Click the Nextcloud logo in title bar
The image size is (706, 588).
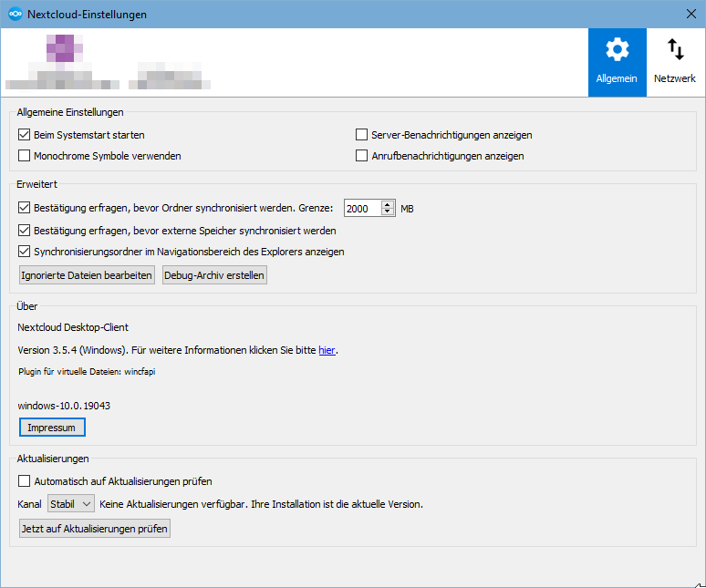[16, 14]
